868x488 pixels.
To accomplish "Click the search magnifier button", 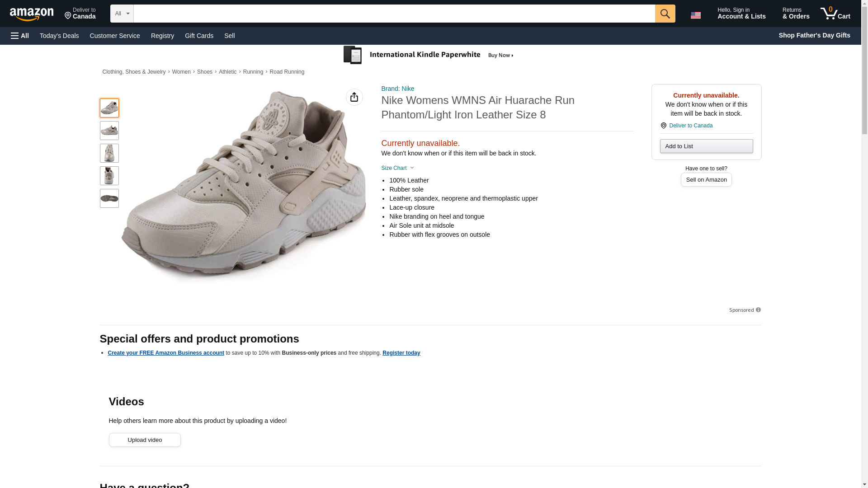I will pyautogui.click(x=665, y=14).
